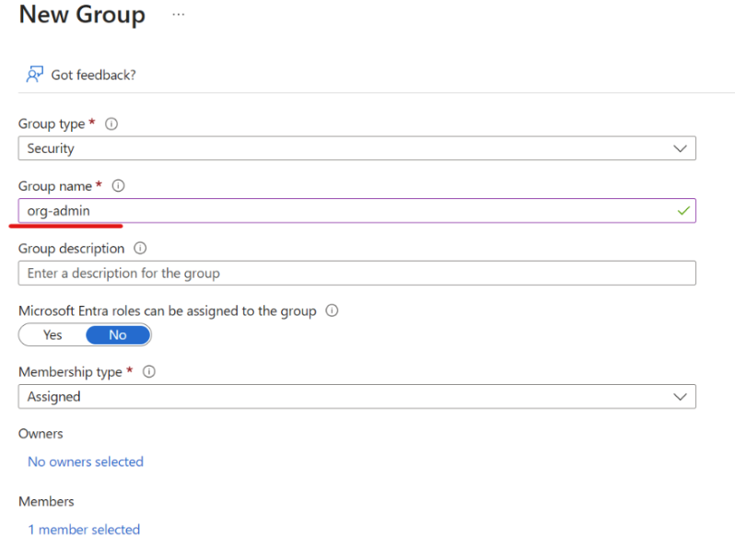Show the Group type info tooltip icon
The image size is (735, 560).
111,123
